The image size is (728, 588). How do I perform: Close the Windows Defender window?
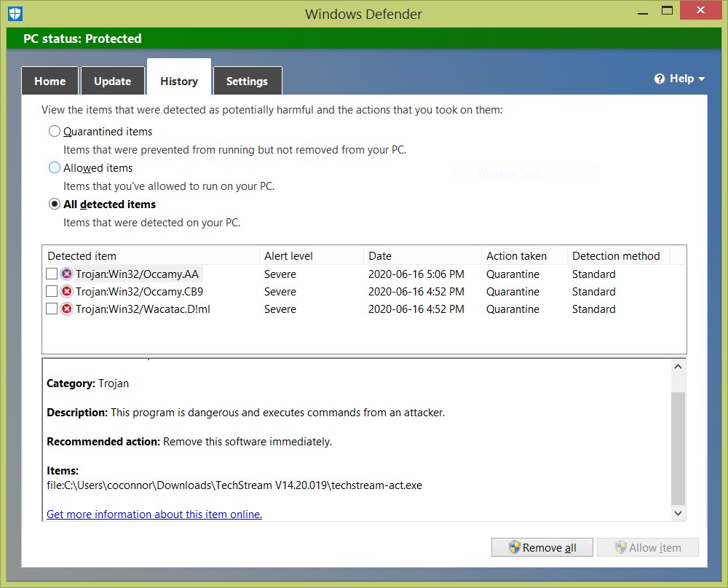coord(700,9)
